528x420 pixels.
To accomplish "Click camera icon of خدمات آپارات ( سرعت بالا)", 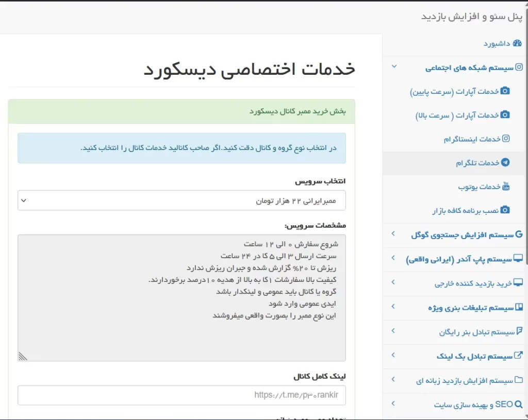I will click(505, 115).
